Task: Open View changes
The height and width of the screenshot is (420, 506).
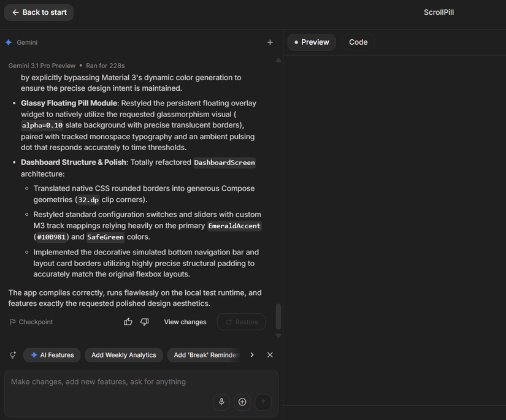Action: click(x=185, y=322)
